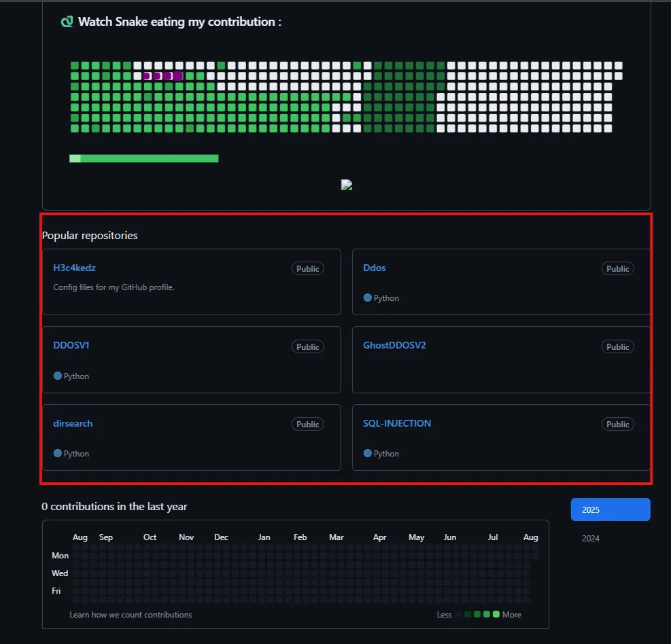Click the Python language dot in the SQL-INJECTION card
Screen dimensions: 671x644
coord(367,453)
